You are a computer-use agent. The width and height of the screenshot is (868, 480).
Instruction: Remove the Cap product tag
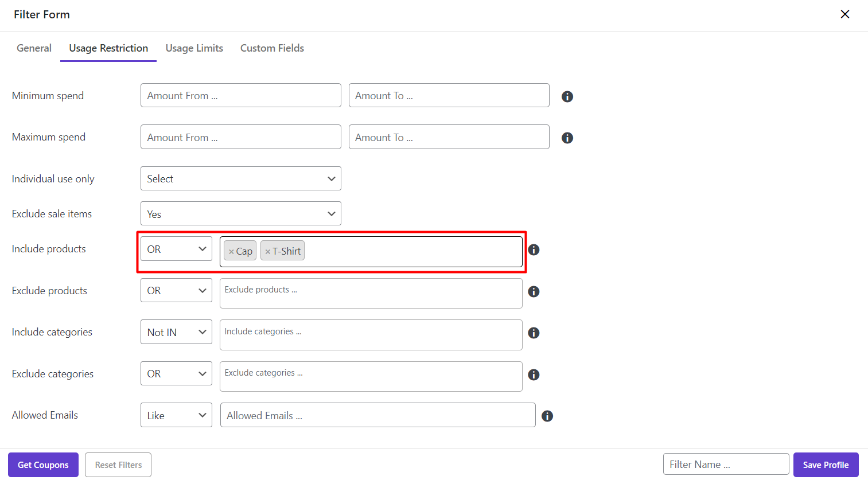pyautogui.click(x=231, y=252)
